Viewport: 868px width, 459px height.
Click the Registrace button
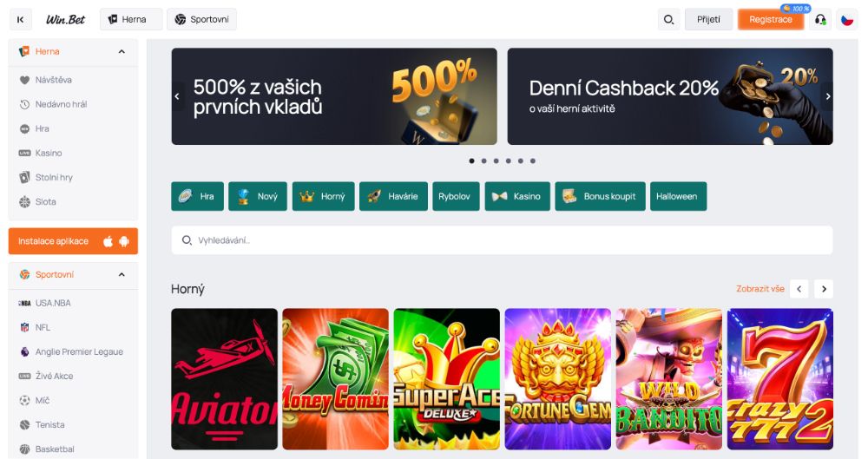[x=771, y=19]
